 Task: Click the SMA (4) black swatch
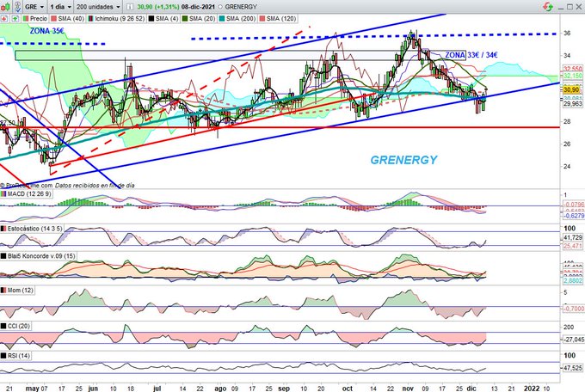click(151, 18)
